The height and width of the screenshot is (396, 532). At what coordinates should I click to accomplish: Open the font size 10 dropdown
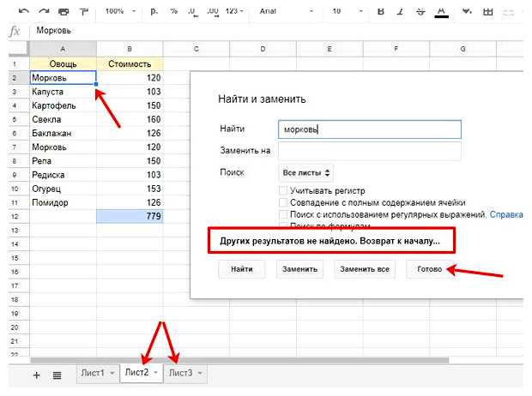tap(348, 11)
